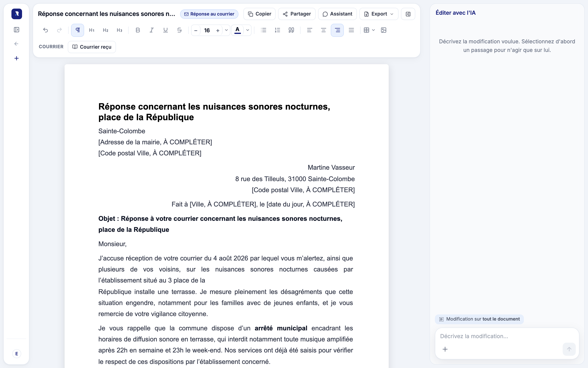588x368 pixels.
Task: Click the app logo in sidebar
Action: coord(17,14)
